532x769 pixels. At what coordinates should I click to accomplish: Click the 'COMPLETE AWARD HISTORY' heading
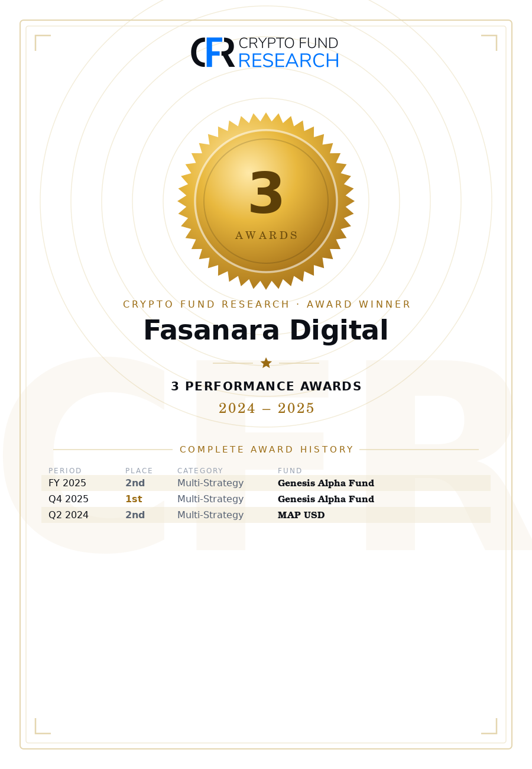coord(266,450)
